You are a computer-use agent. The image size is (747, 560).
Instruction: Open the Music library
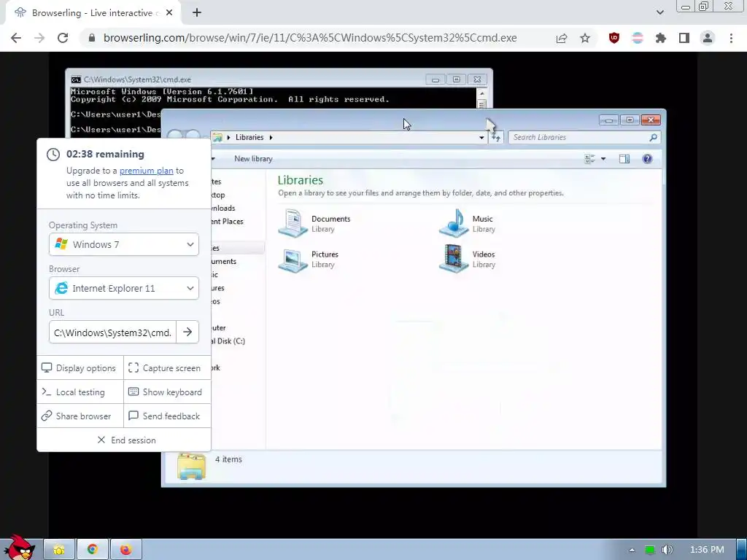tap(468, 223)
